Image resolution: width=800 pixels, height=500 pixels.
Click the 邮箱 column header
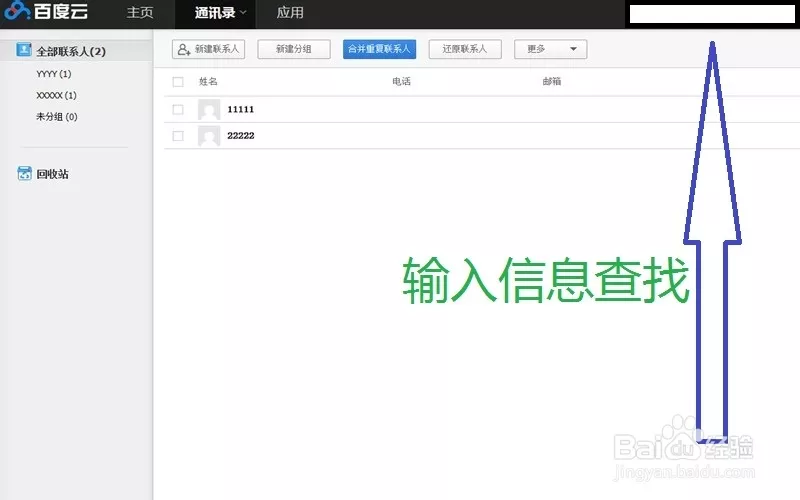tap(552, 82)
